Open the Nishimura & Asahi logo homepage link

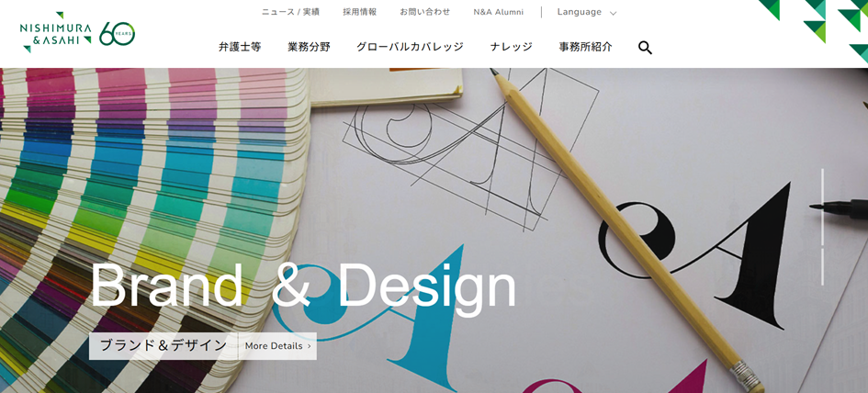point(55,33)
